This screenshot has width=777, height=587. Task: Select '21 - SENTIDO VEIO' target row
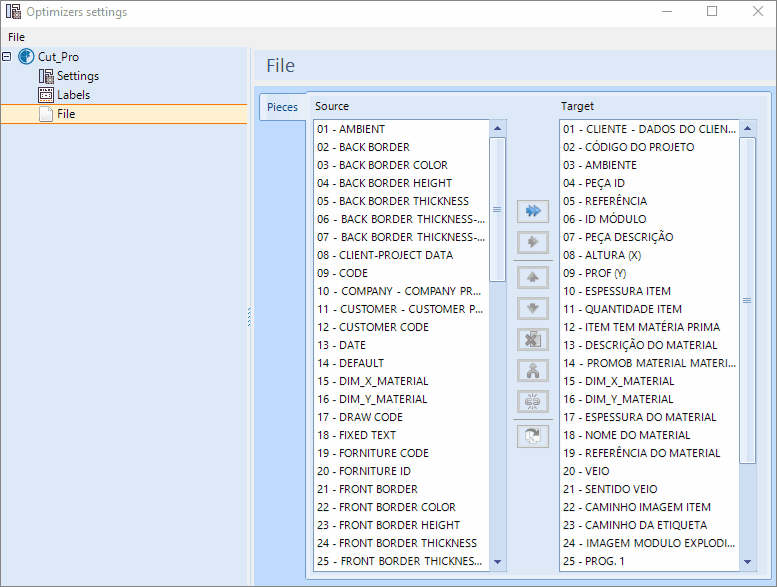pos(650,489)
